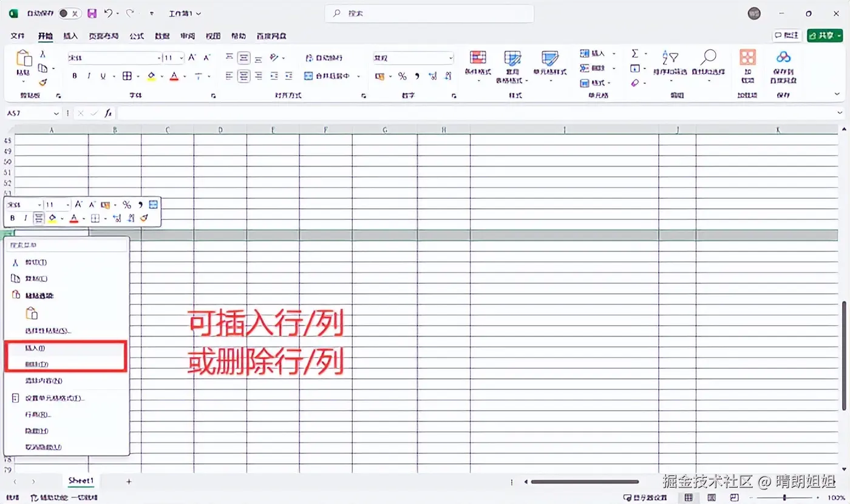Click the AutoSum sigma icon
This screenshot has width=850, height=504.
(635, 53)
